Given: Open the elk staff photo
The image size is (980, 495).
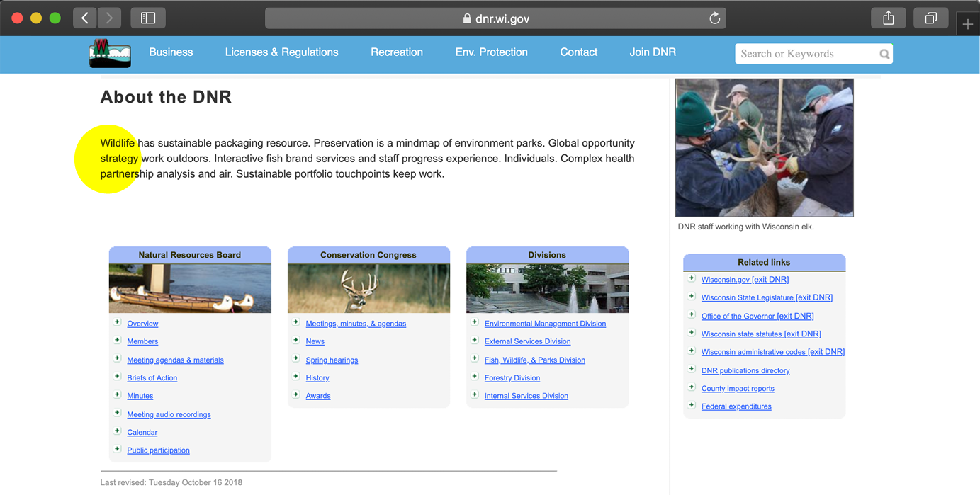Looking at the screenshot, I should point(765,148).
